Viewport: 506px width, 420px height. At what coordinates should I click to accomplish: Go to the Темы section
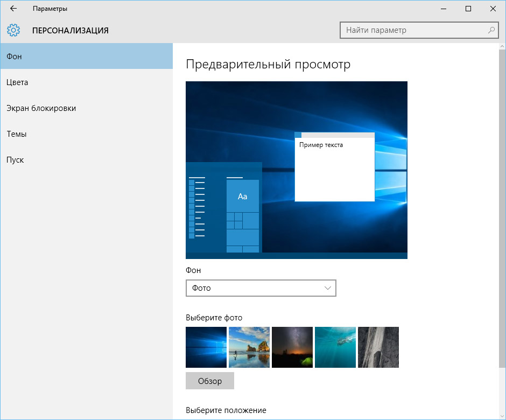coord(87,134)
